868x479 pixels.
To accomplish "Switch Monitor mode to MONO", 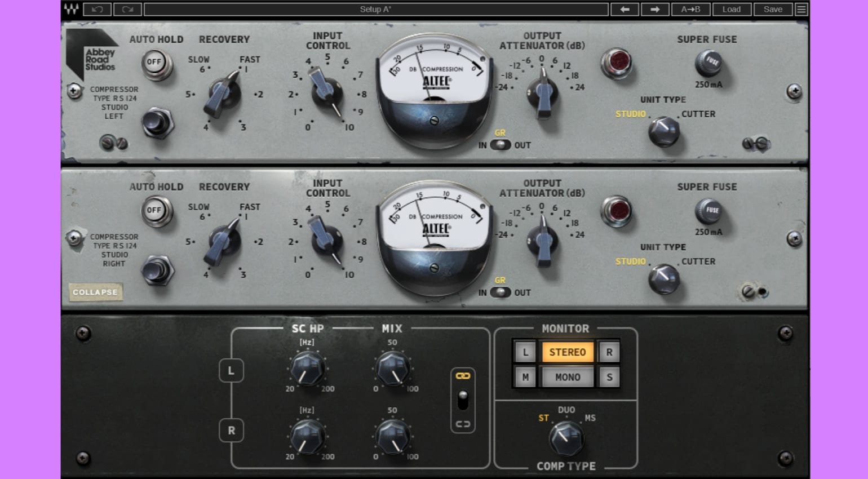I will (x=567, y=377).
